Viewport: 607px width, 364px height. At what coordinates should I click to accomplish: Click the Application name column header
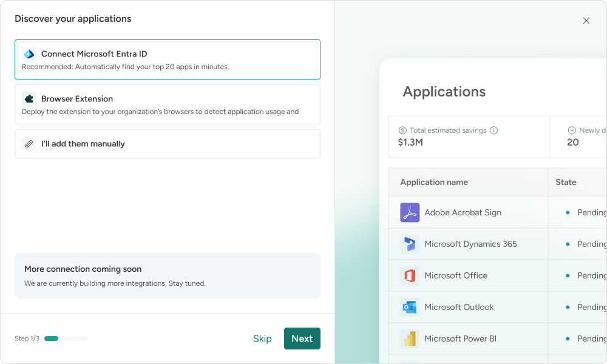[434, 182]
